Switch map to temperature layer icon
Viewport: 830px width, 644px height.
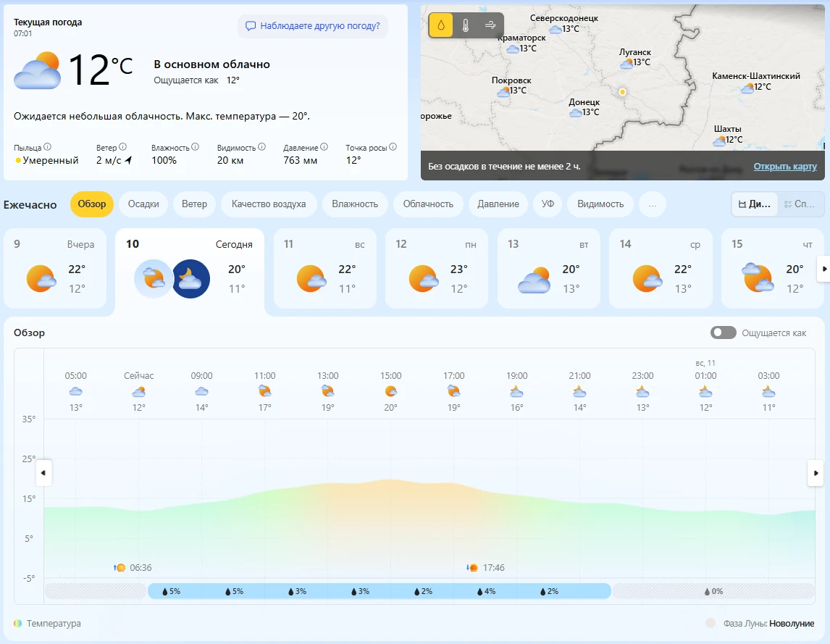pos(466,25)
